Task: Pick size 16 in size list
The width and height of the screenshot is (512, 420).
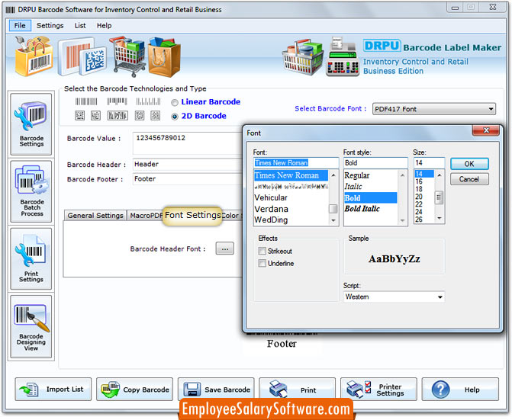Action: point(423,181)
